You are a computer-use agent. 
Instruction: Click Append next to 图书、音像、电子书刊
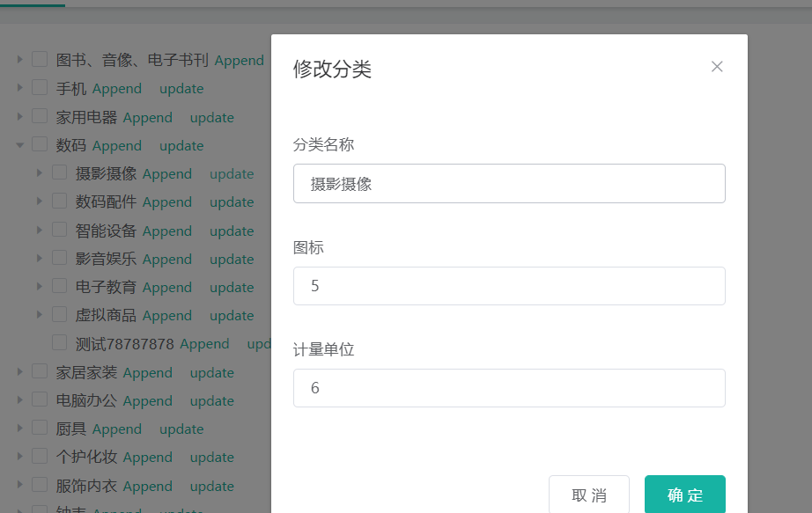click(240, 61)
